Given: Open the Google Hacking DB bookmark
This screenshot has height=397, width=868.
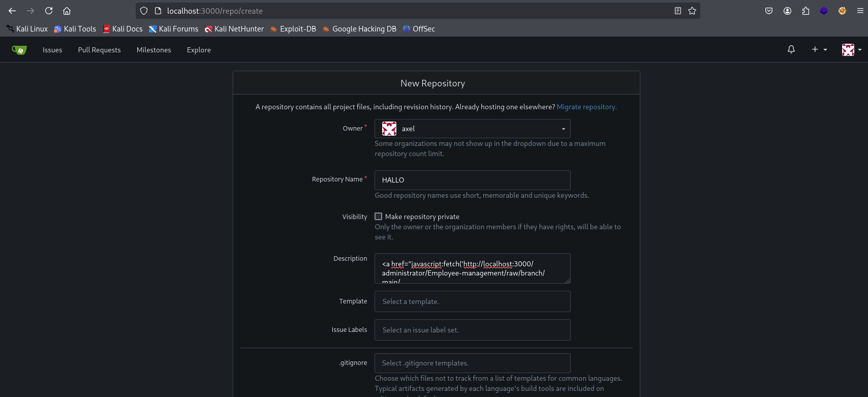Looking at the screenshot, I should point(359,29).
